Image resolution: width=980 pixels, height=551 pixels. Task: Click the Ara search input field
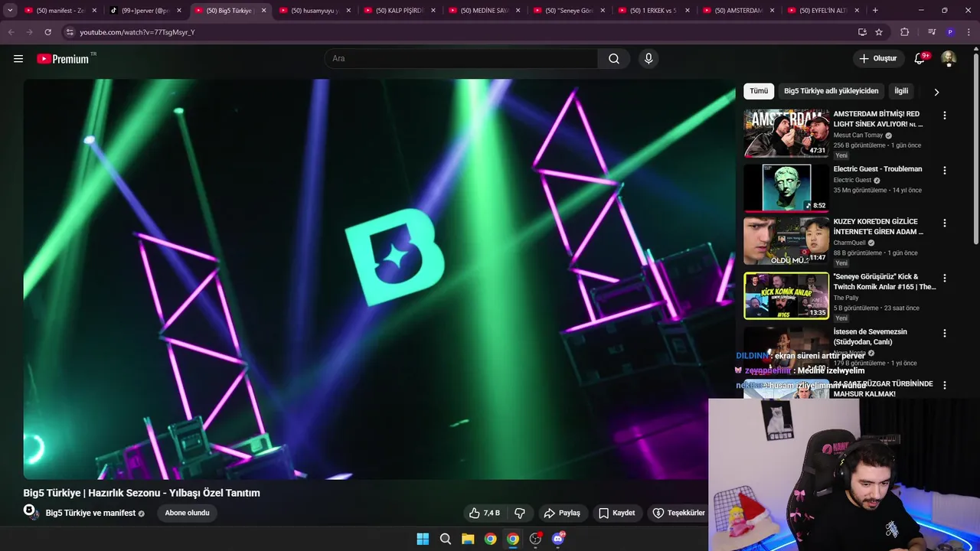point(462,59)
